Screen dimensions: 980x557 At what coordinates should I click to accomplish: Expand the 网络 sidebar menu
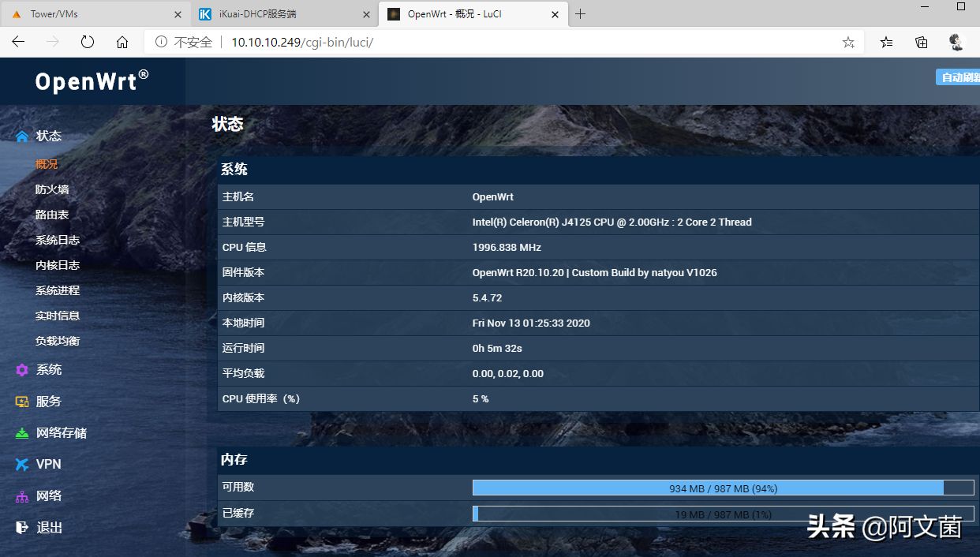[49, 496]
